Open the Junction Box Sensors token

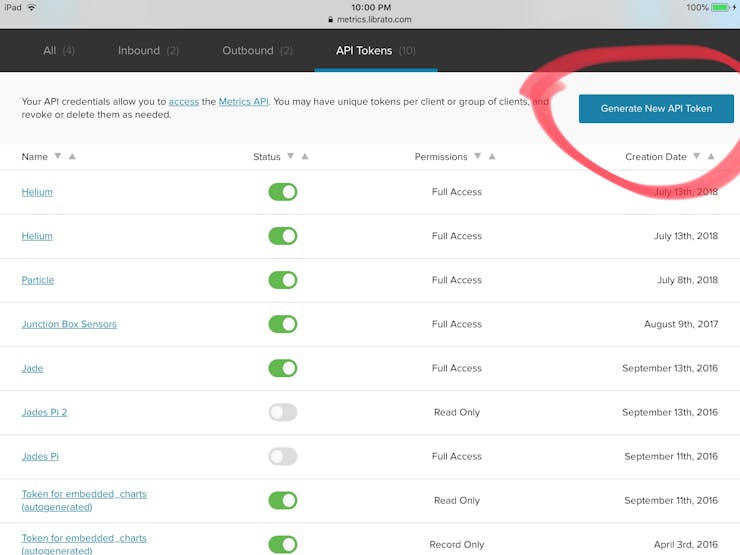coord(69,324)
